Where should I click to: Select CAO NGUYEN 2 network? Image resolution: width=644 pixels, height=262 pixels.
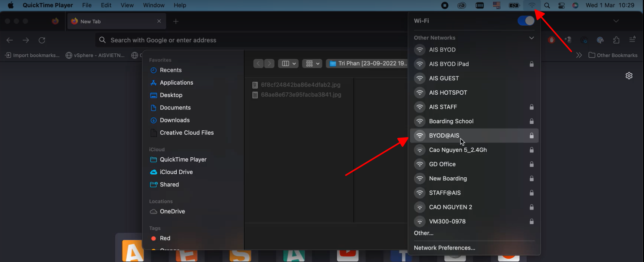[474, 207]
